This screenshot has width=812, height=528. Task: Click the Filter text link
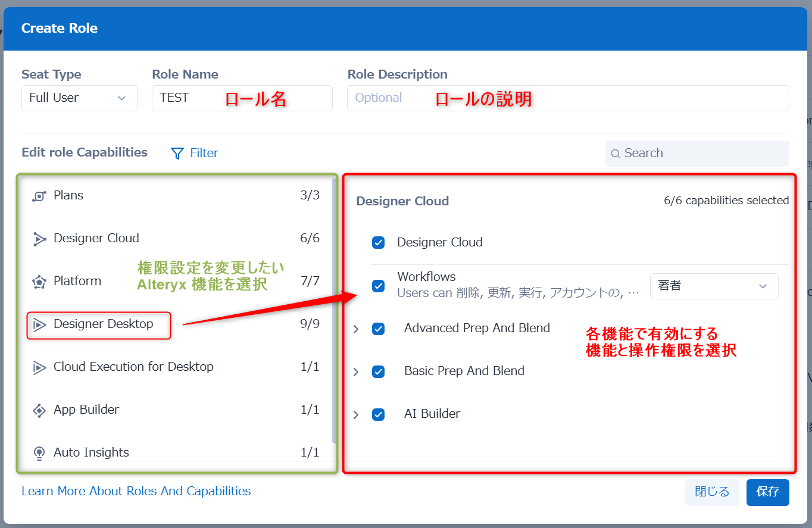tap(204, 153)
